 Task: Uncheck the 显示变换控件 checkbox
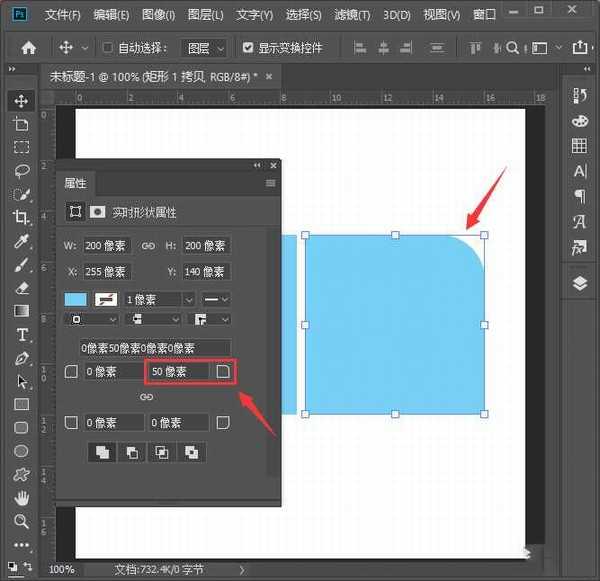[248, 48]
